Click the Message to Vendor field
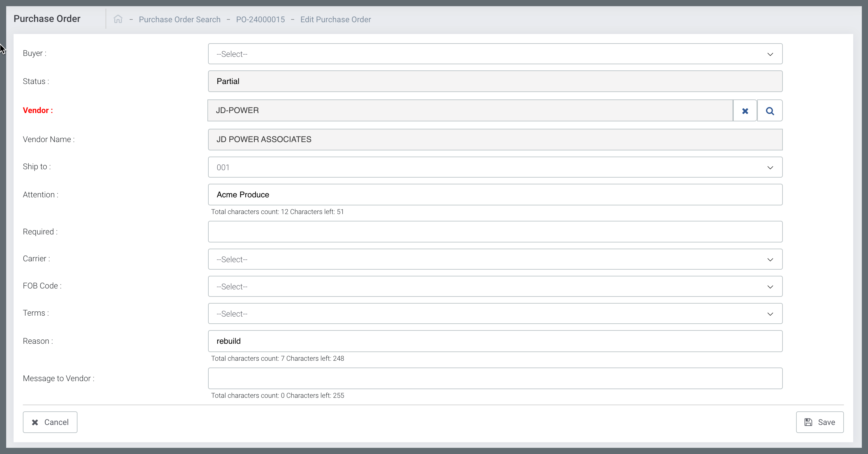868x454 pixels. (495, 378)
